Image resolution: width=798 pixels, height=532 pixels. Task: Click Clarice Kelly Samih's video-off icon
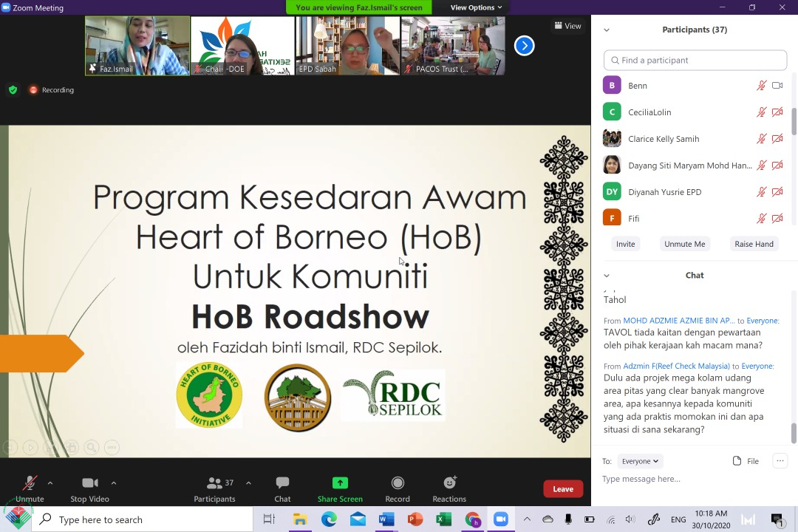pyautogui.click(x=777, y=138)
